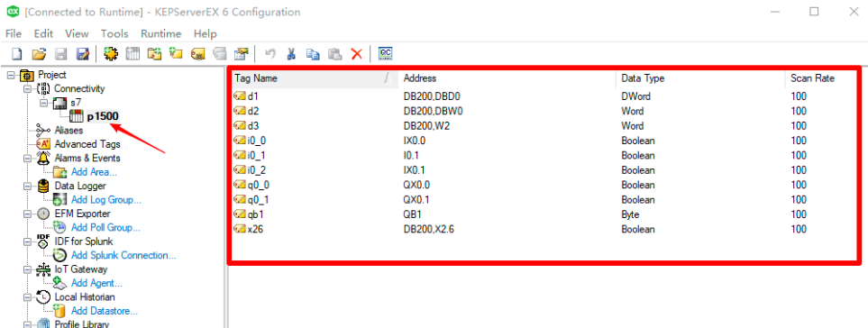Open the Runtime menu
868x328 pixels.
click(x=160, y=33)
